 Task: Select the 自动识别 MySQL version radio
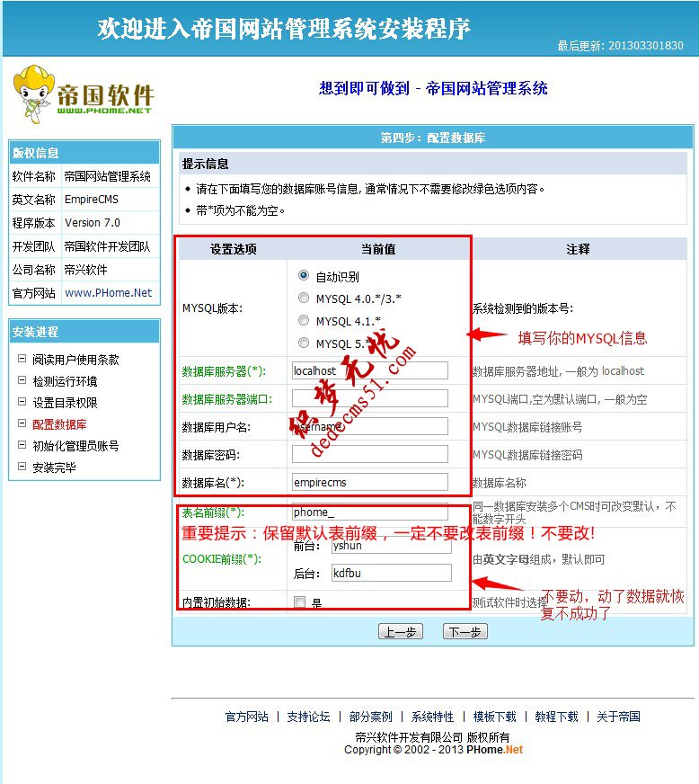(x=304, y=275)
